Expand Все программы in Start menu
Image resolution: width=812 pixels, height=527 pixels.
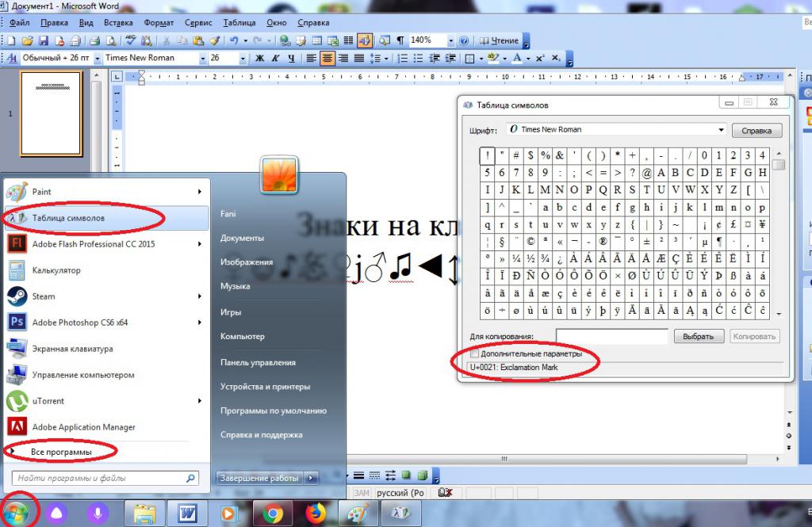[x=61, y=452]
